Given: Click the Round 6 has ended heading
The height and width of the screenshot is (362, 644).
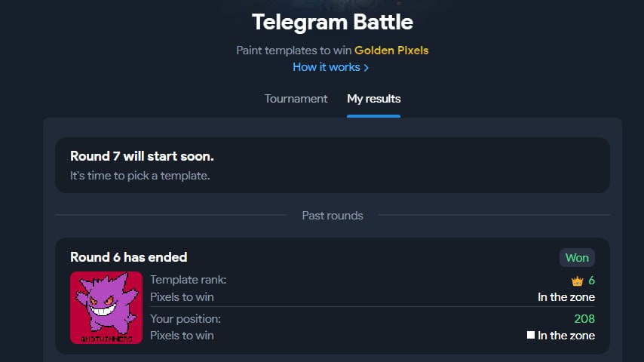Looking at the screenshot, I should pos(128,257).
